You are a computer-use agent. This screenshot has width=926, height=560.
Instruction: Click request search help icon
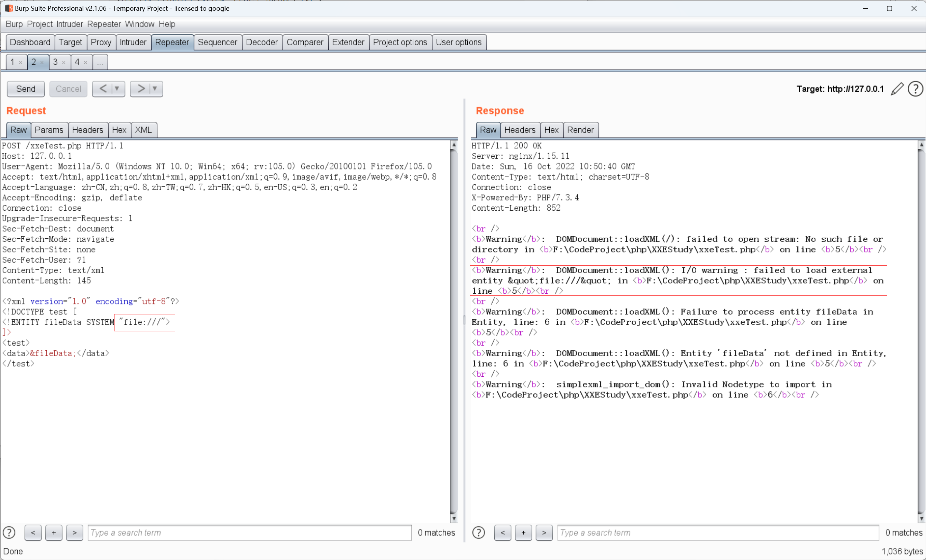click(9, 533)
